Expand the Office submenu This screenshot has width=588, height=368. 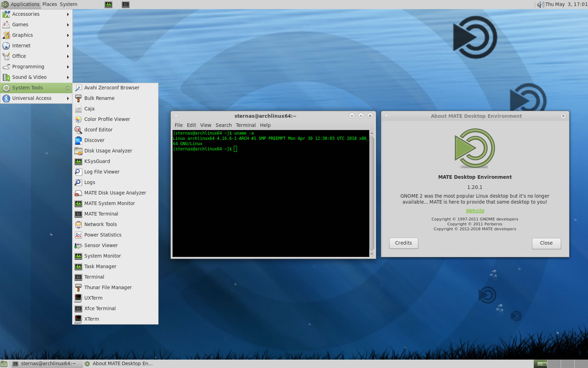pyautogui.click(x=36, y=56)
